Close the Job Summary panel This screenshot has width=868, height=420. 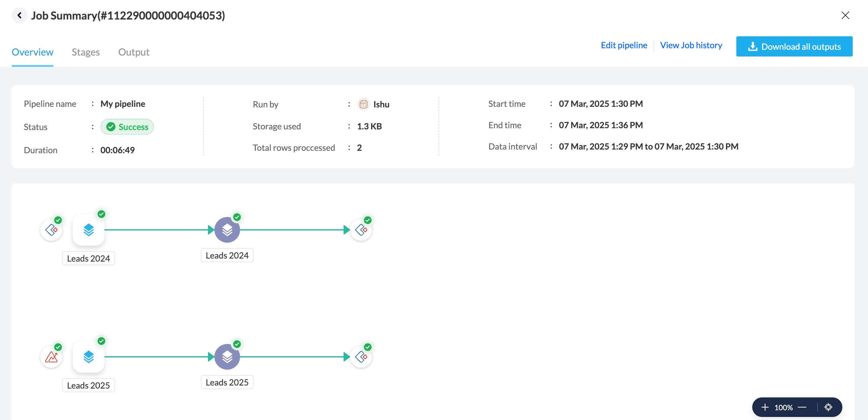845,15
